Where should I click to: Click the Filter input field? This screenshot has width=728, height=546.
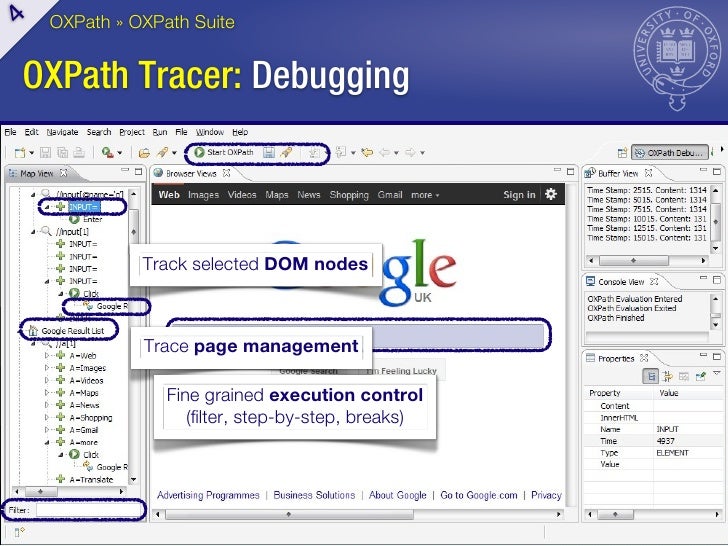[x=88, y=510]
